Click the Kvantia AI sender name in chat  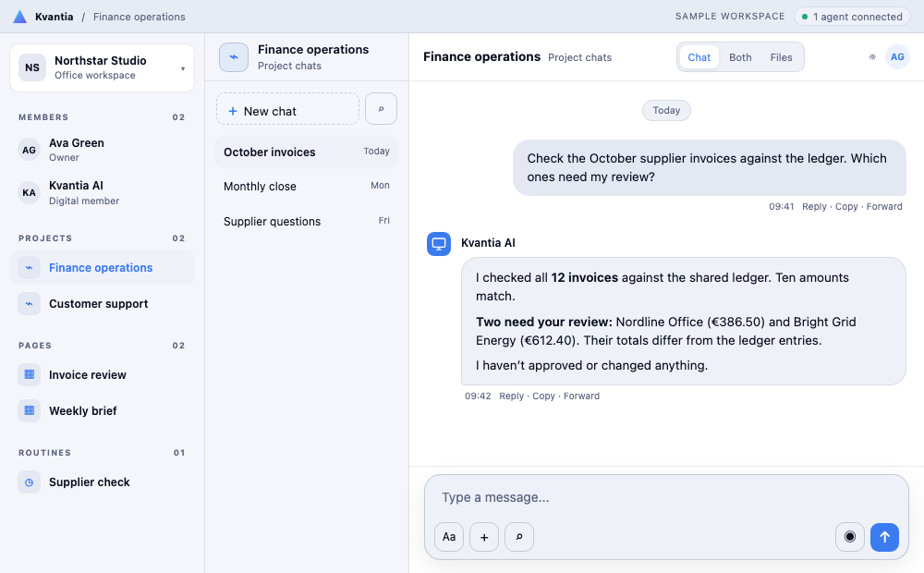point(488,243)
